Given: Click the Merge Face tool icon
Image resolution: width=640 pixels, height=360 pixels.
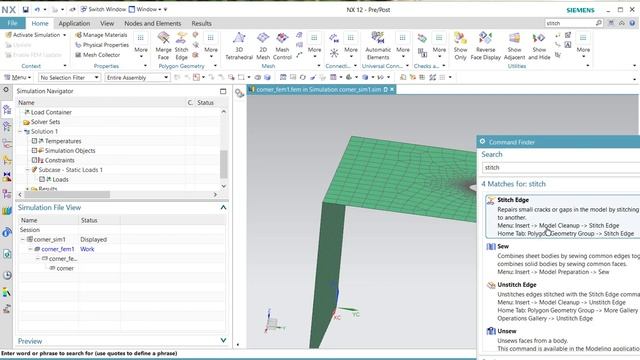Looking at the screenshot, I should (x=163, y=38).
